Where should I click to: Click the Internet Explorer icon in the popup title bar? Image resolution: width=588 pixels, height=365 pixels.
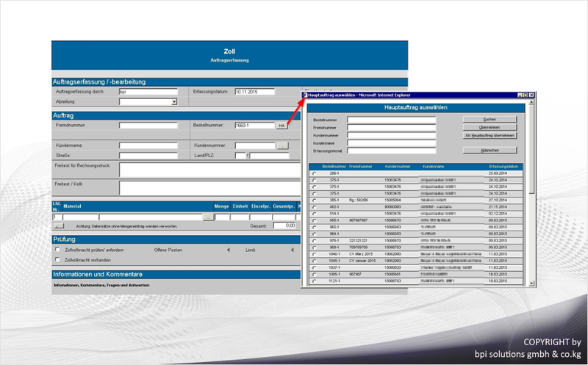click(x=305, y=95)
